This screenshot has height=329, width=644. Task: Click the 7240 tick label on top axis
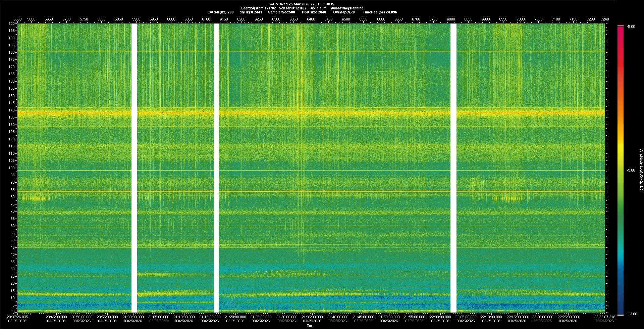pyautogui.click(x=605, y=19)
